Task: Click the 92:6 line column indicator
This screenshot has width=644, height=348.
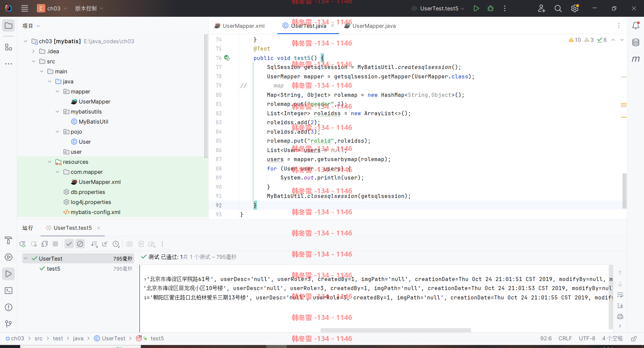Action: click(x=546, y=339)
